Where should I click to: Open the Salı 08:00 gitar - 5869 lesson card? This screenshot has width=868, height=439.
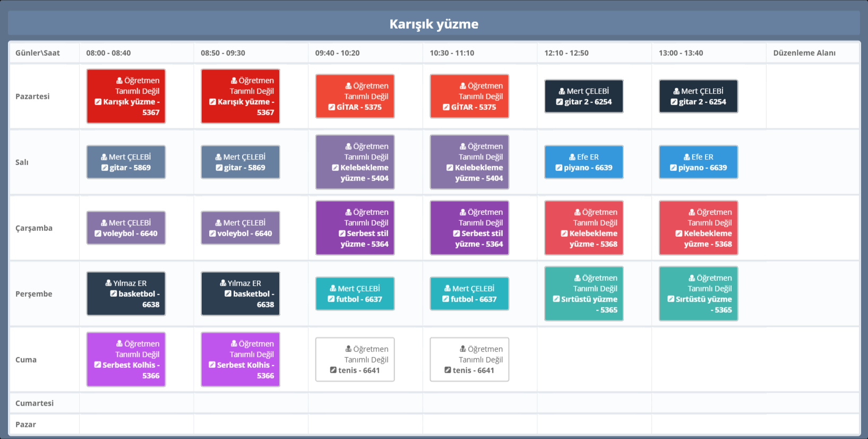[x=126, y=162]
